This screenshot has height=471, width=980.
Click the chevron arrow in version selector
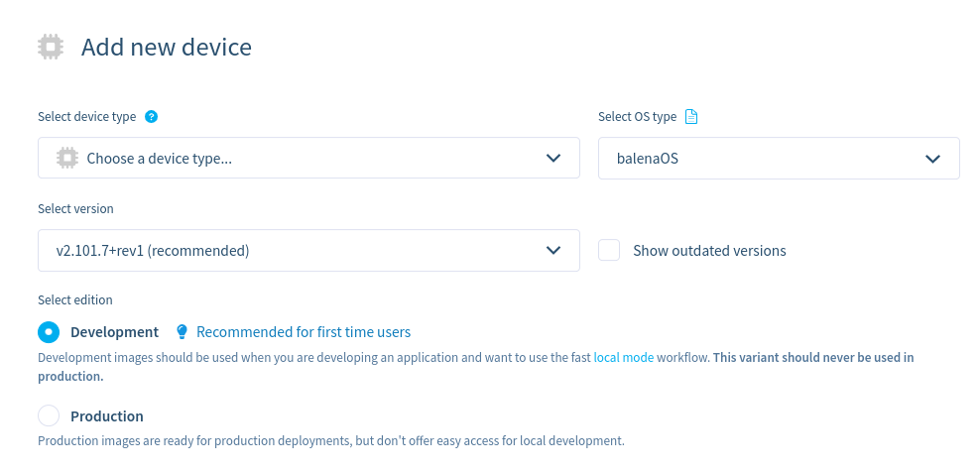tap(553, 251)
